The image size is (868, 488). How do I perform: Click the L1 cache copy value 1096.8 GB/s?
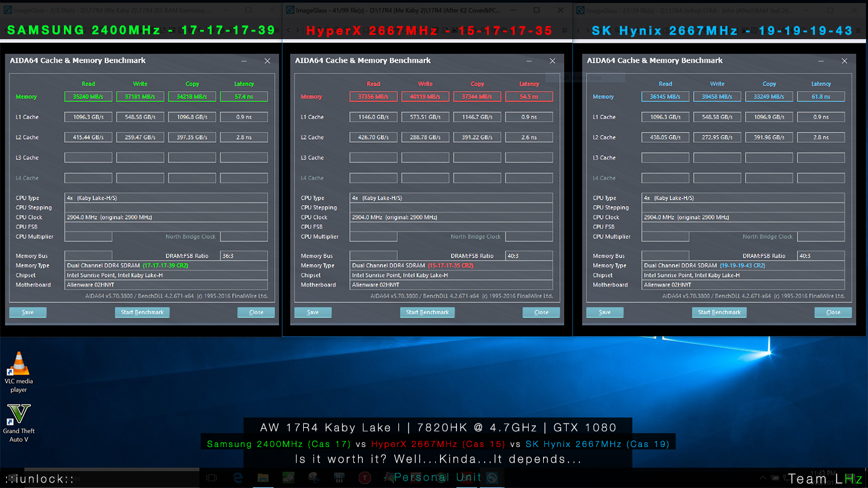point(192,117)
